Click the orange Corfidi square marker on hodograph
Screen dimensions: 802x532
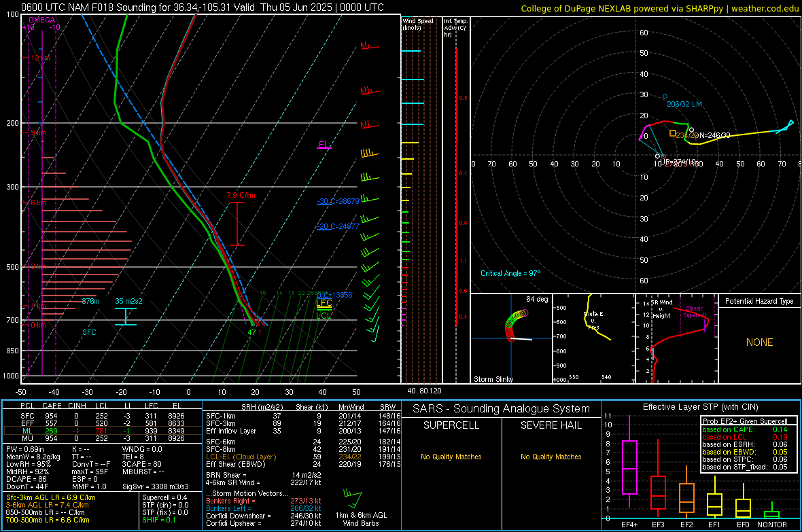(673, 134)
